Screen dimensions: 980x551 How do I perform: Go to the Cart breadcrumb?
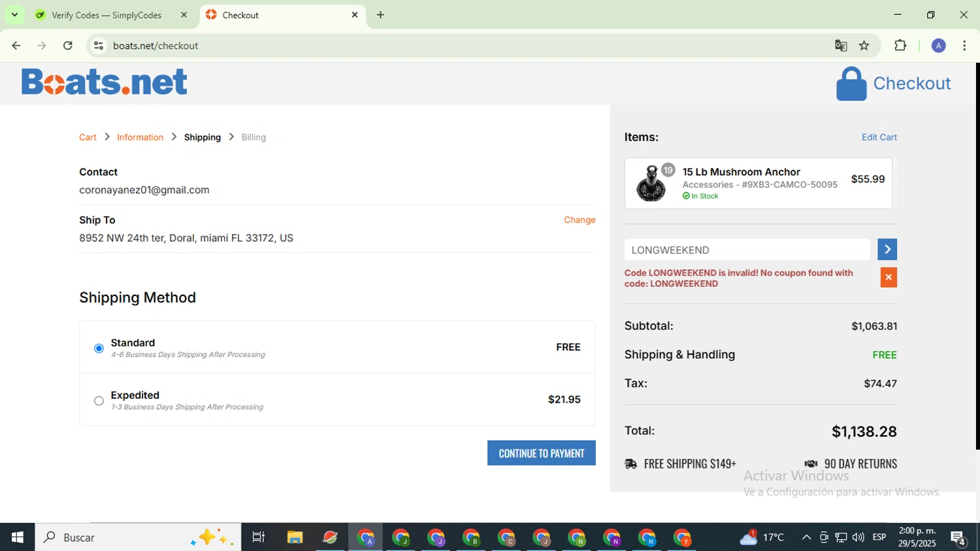click(88, 137)
